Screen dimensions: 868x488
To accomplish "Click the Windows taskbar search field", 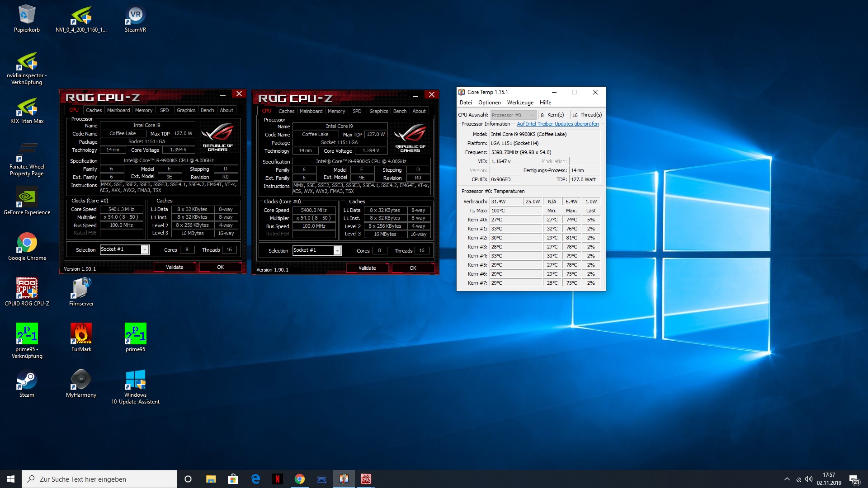I will click(x=99, y=479).
